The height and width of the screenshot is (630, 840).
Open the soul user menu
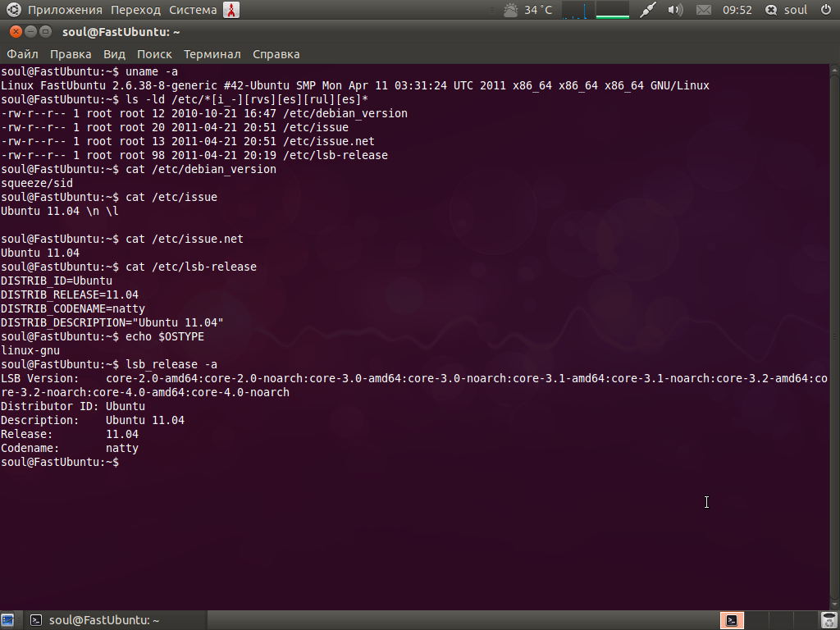coord(787,10)
